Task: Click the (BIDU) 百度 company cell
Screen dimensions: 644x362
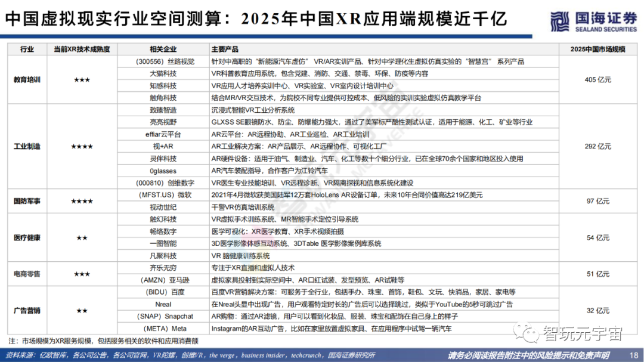Action: (163, 292)
